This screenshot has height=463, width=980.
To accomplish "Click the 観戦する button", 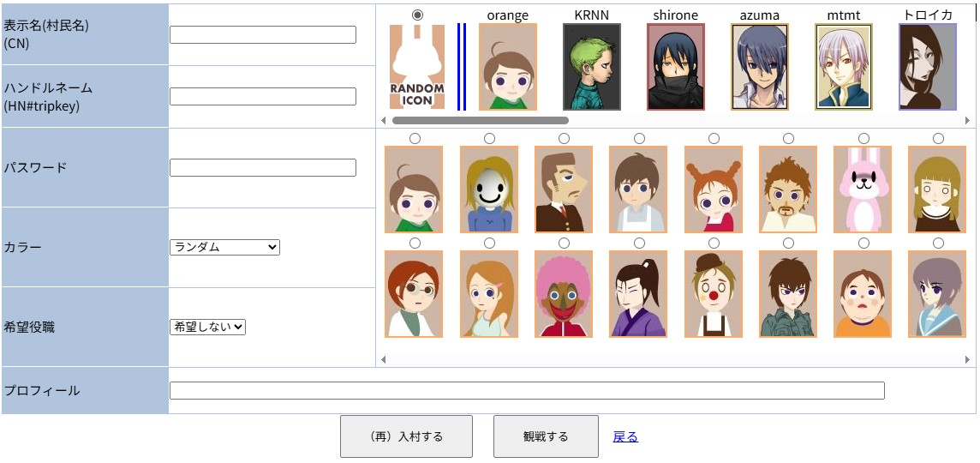I will (x=546, y=436).
